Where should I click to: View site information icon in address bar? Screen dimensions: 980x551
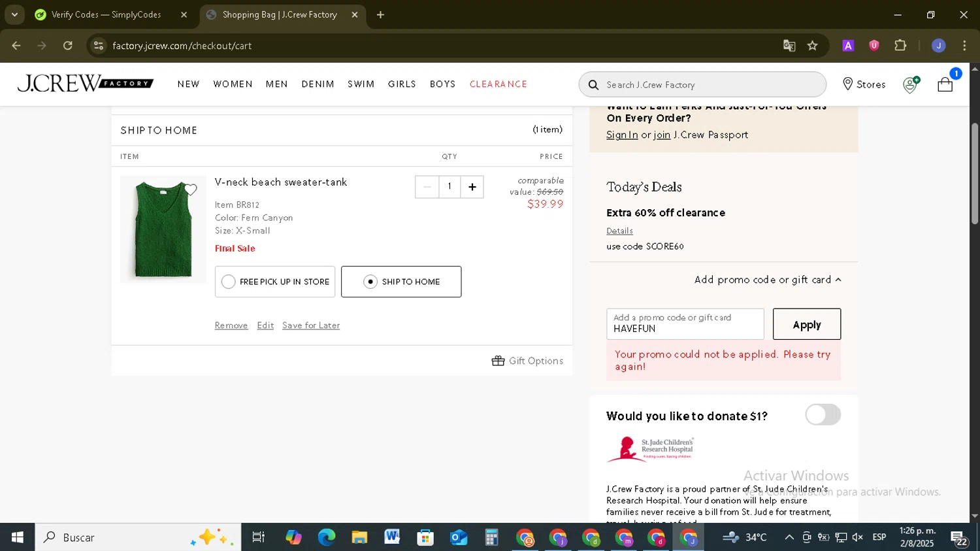[x=99, y=46]
